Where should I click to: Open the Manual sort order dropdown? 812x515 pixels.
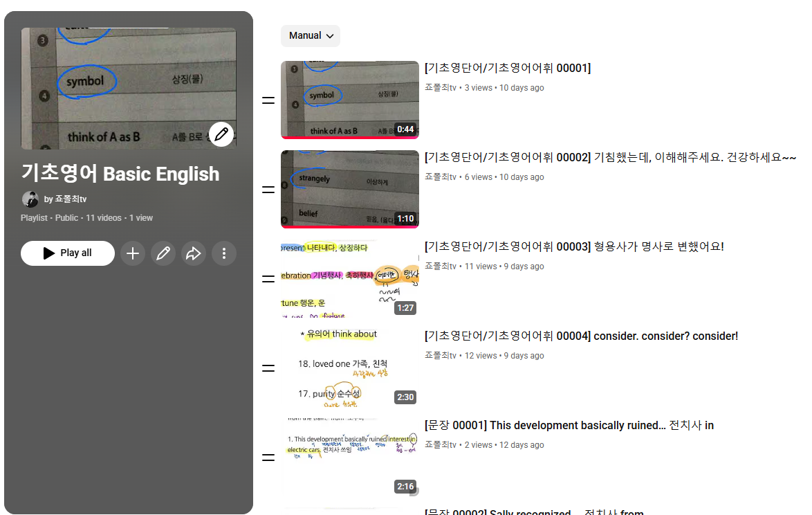pyautogui.click(x=311, y=36)
